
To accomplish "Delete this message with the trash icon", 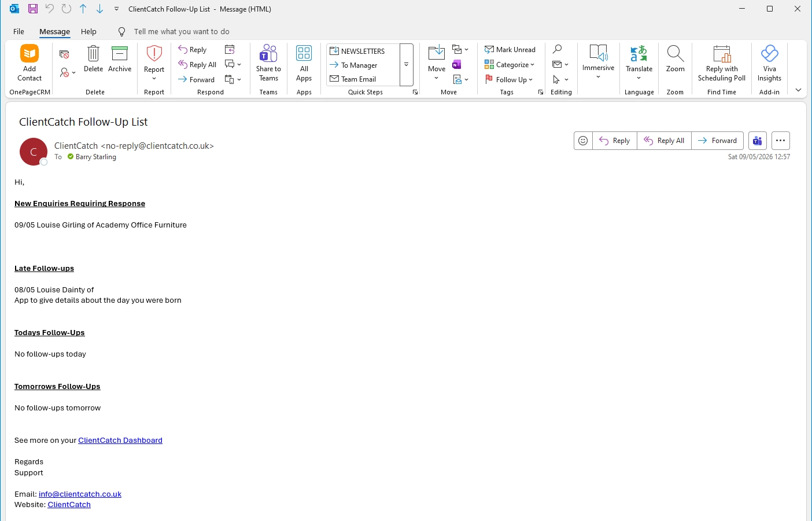I will (x=93, y=59).
